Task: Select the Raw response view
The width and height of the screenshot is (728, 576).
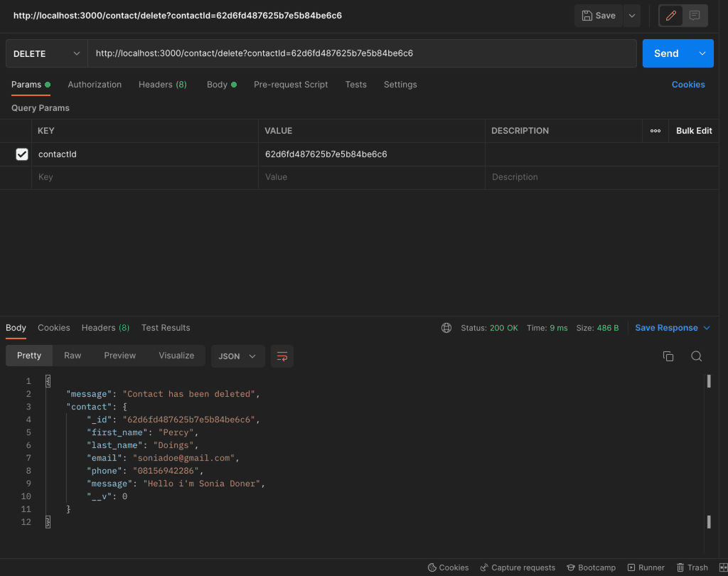Action: (x=73, y=356)
